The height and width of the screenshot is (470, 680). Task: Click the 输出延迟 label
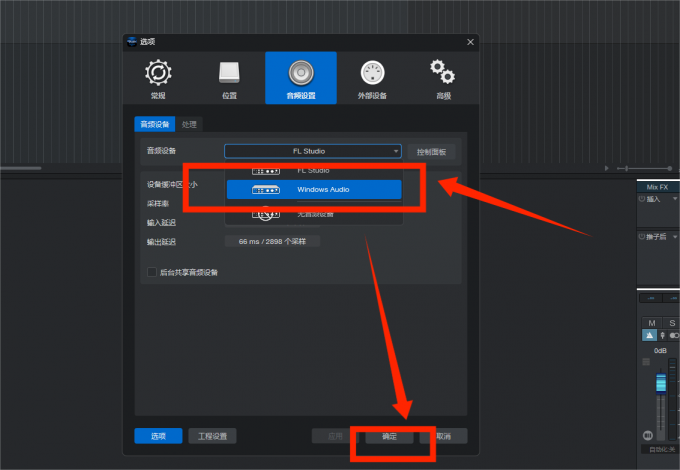pos(161,242)
